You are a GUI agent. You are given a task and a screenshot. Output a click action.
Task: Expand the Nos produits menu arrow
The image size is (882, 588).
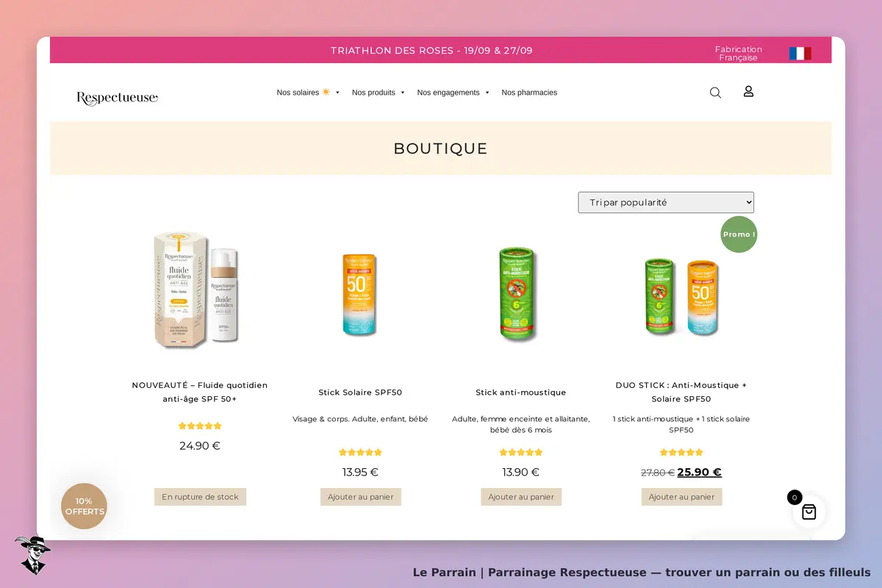tap(403, 93)
